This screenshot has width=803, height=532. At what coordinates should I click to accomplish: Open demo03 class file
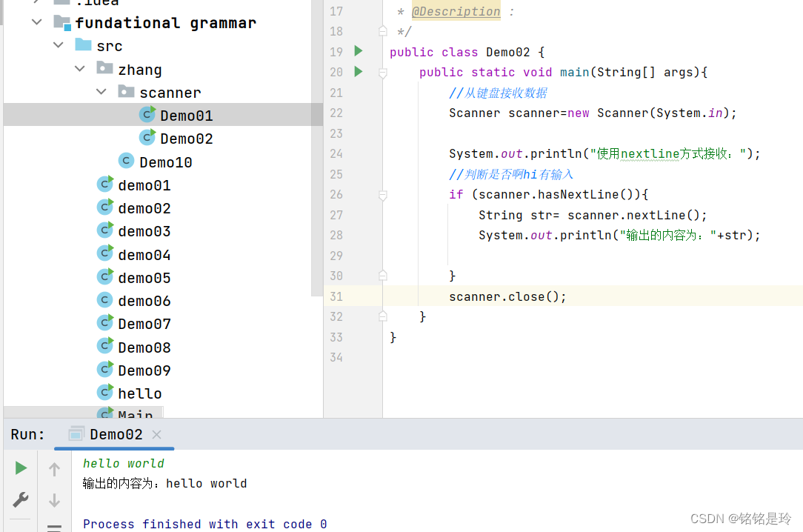tap(144, 231)
